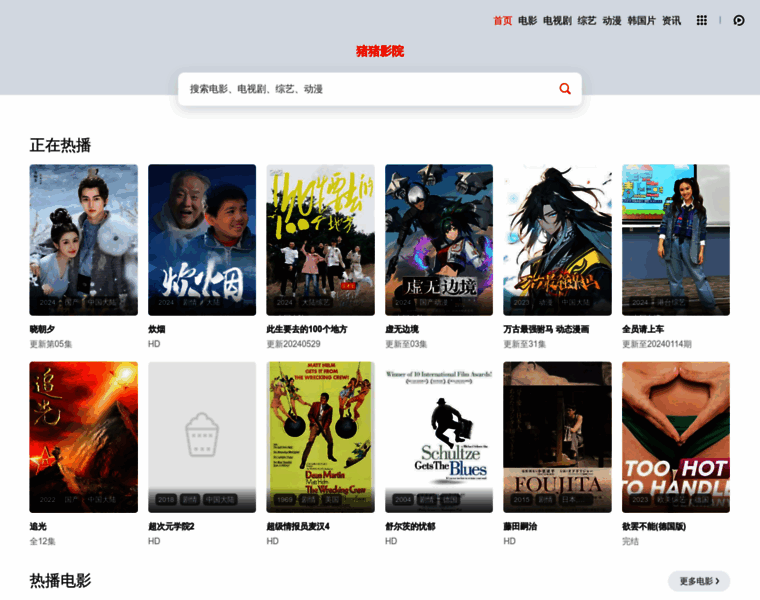Open Too Hot To Handle poster
This screenshot has width=760, height=600.
tap(676, 437)
